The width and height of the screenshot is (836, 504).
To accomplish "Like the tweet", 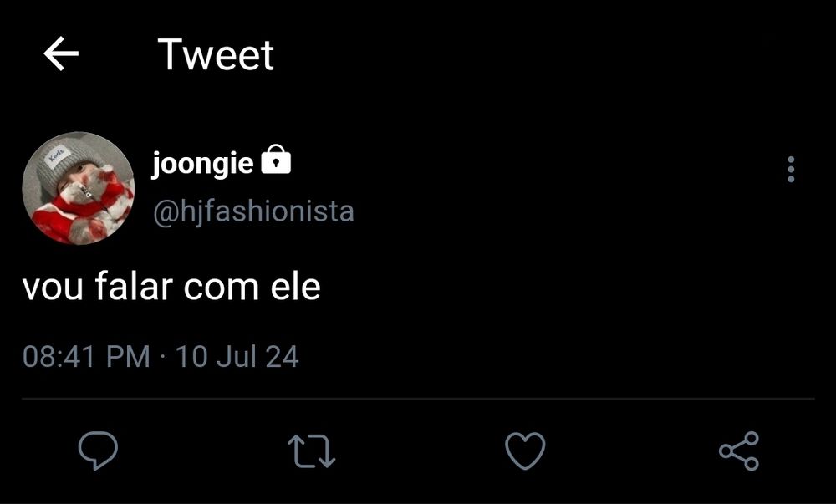I will 523,451.
